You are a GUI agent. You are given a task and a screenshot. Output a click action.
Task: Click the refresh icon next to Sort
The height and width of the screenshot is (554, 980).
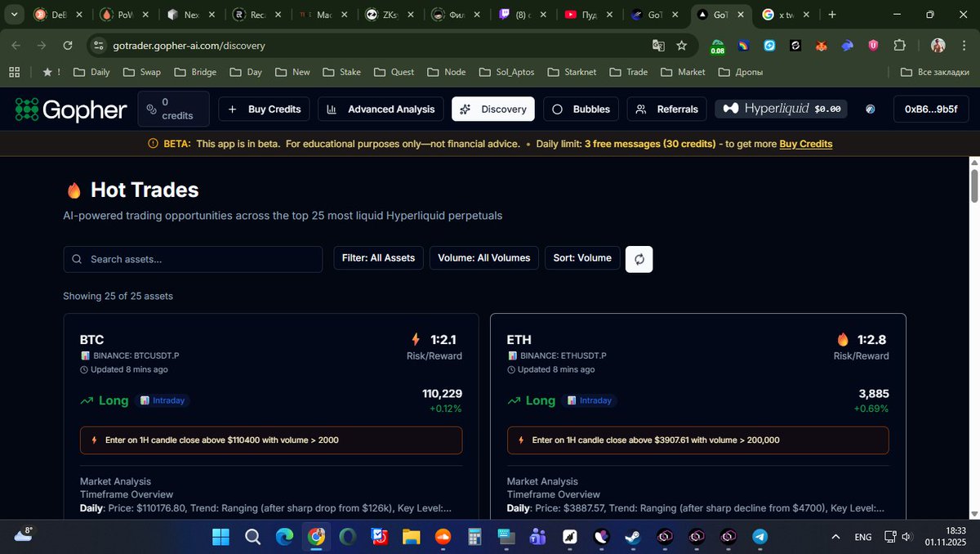point(639,259)
